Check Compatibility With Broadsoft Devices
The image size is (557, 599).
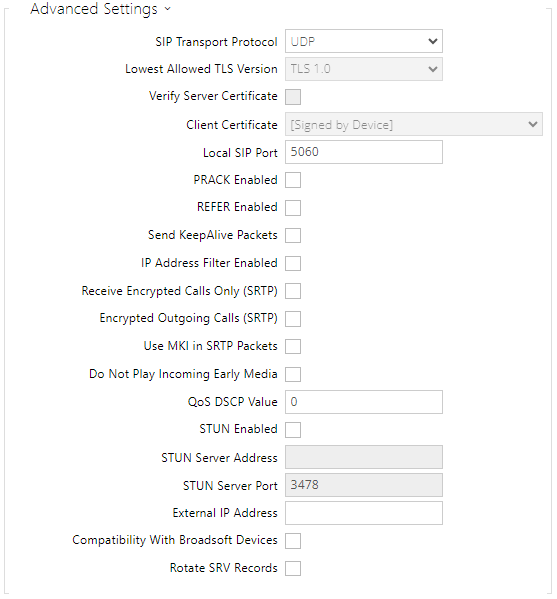pos(293,541)
